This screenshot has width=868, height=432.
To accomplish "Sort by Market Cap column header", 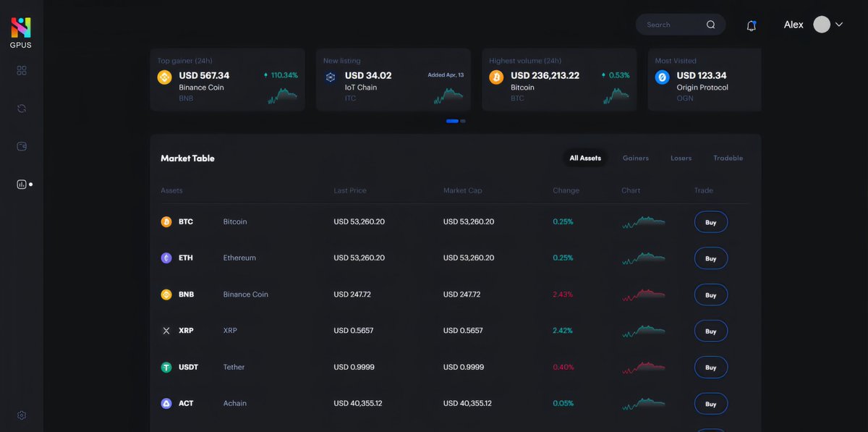I will point(463,190).
